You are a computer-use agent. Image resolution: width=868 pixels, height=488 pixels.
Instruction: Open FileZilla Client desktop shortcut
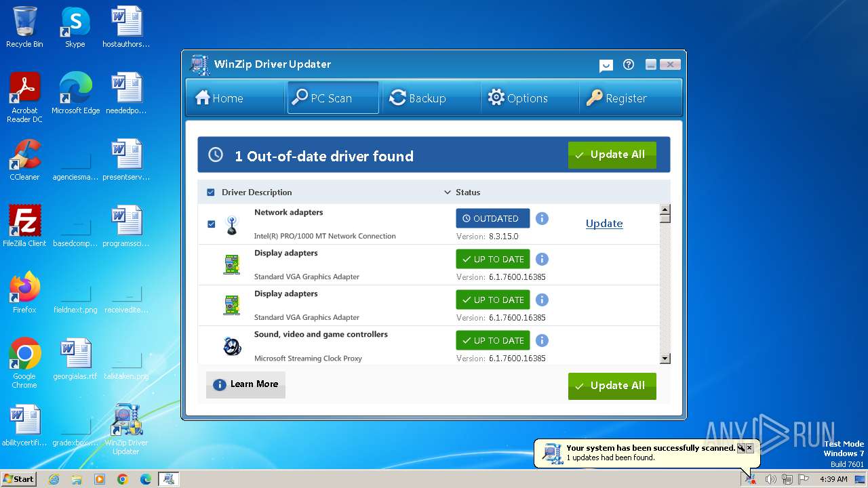click(24, 226)
